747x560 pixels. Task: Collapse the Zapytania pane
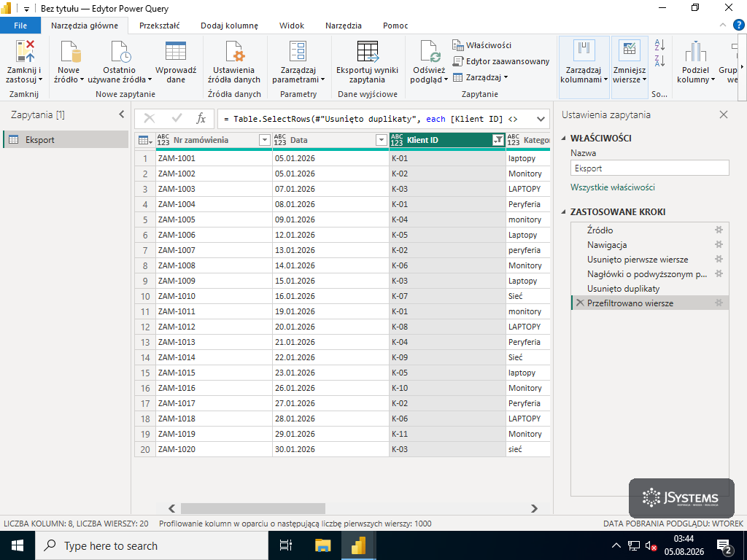click(x=122, y=114)
